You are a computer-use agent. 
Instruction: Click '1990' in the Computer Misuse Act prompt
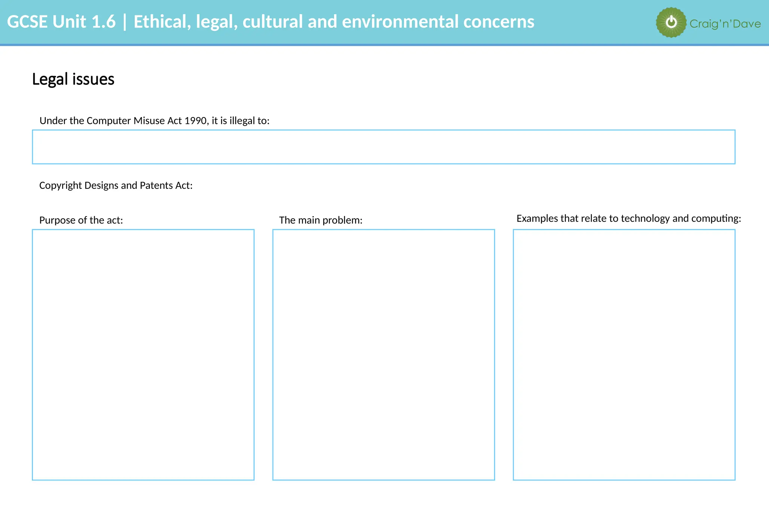click(x=195, y=121)
